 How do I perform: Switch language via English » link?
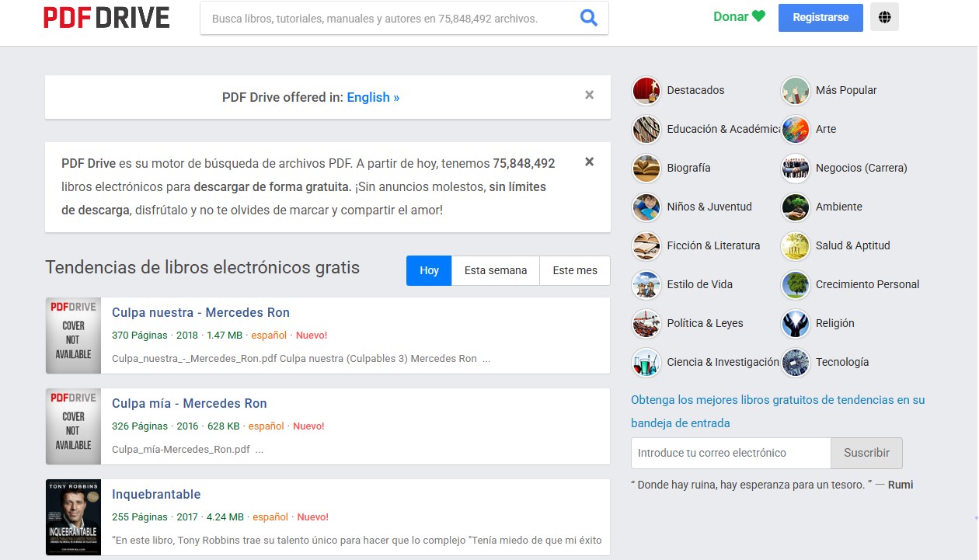click(x=373, y=97)
